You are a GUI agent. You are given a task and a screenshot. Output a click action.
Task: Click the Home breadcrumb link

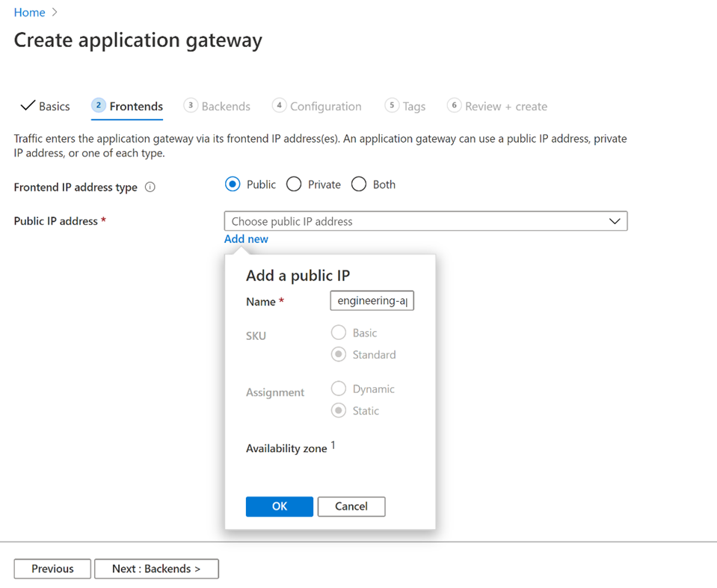[29, 13]
